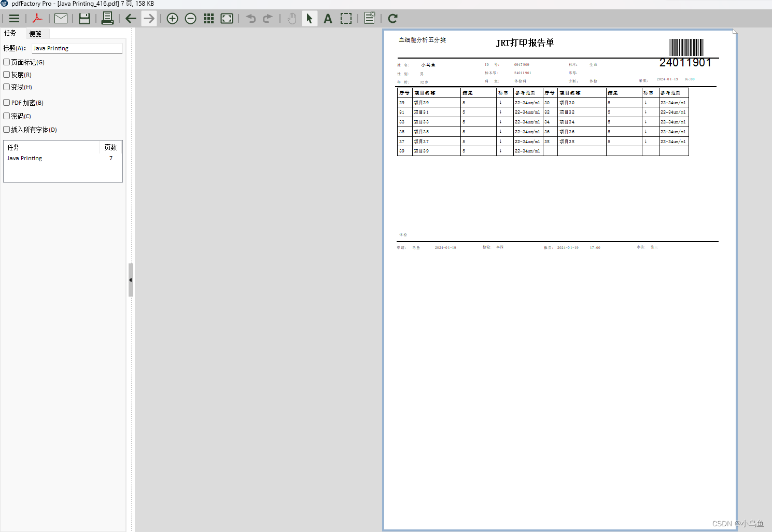The width and height of the screenshot is (772, 532).
Task: Click the Adobe PDF view icon
Action: 37,19
